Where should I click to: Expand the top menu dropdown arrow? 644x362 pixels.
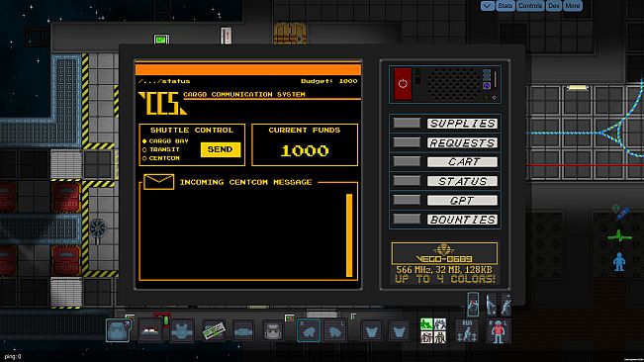point(488,6)
